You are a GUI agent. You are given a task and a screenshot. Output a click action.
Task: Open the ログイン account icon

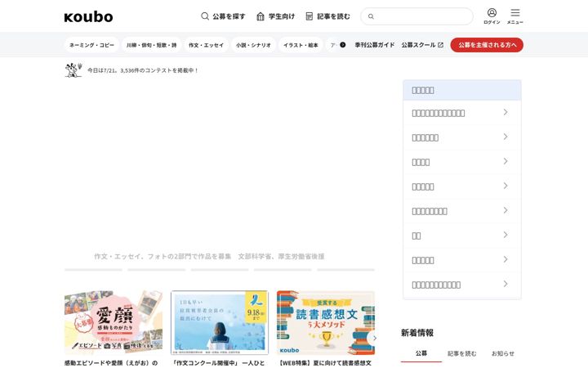click(x=492, y=13)
